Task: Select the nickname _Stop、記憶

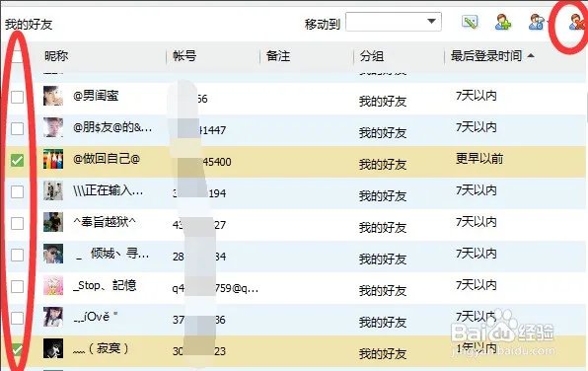Action: (105, 285)
